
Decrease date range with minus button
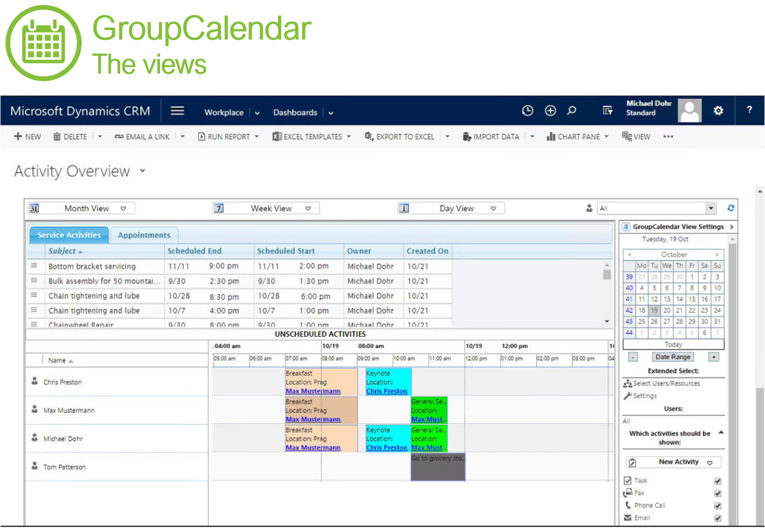[x=633, y=357]
